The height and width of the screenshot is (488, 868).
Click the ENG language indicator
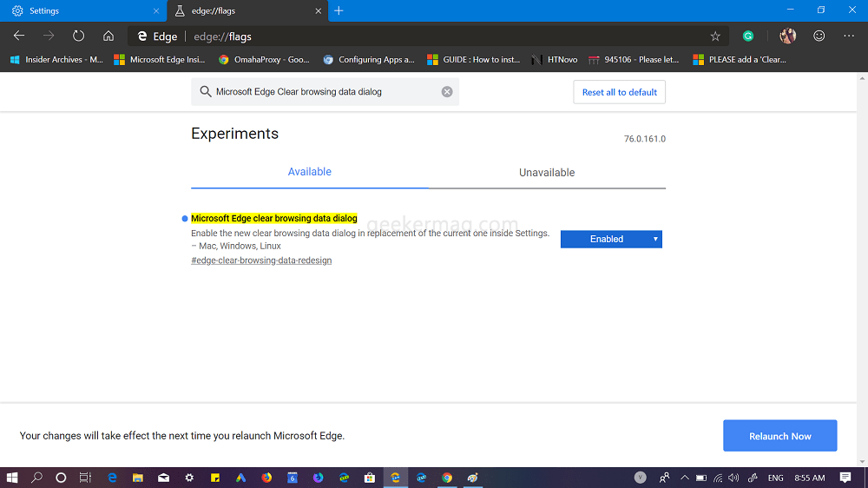[775, 478]
